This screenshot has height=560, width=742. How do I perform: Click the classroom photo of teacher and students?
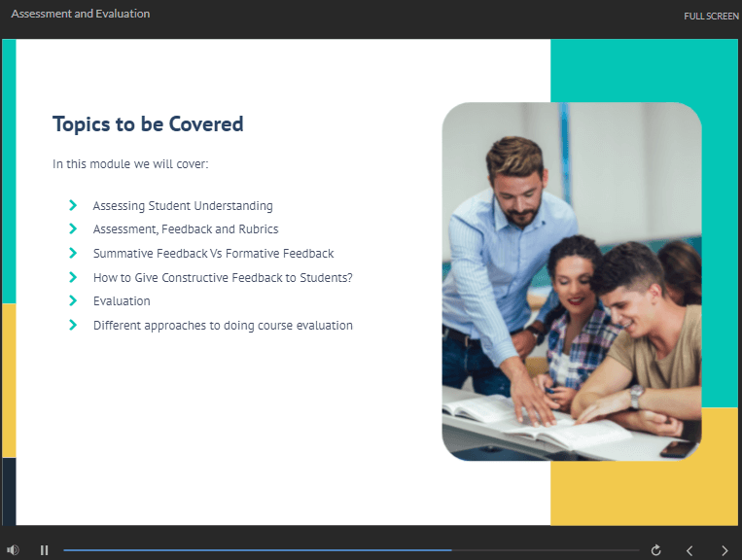pyautogui.click(x=571, y=282)
